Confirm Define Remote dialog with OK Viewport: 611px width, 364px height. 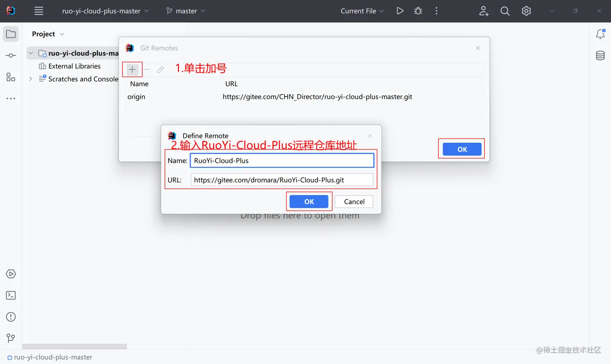309,202
